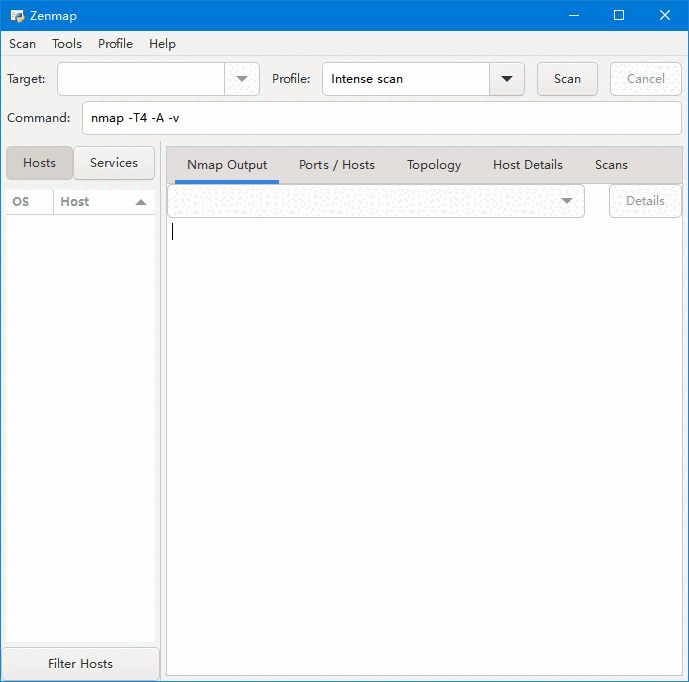Expand the Profile dropdown arrow
The image size is (689, 682).
tap(506, 79)
